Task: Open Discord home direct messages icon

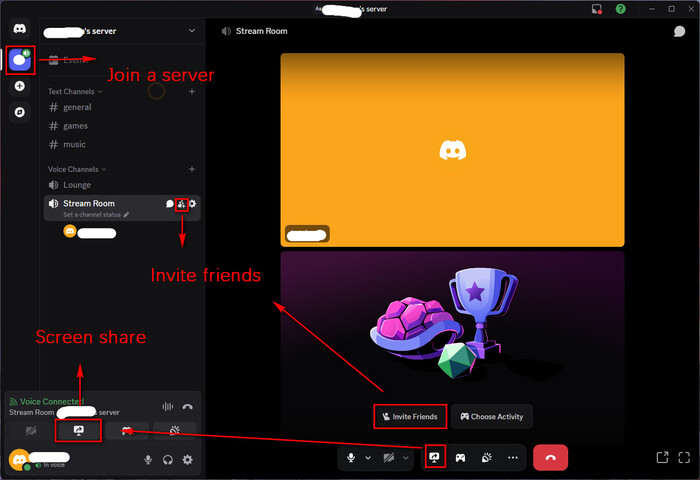Action: 20,29
